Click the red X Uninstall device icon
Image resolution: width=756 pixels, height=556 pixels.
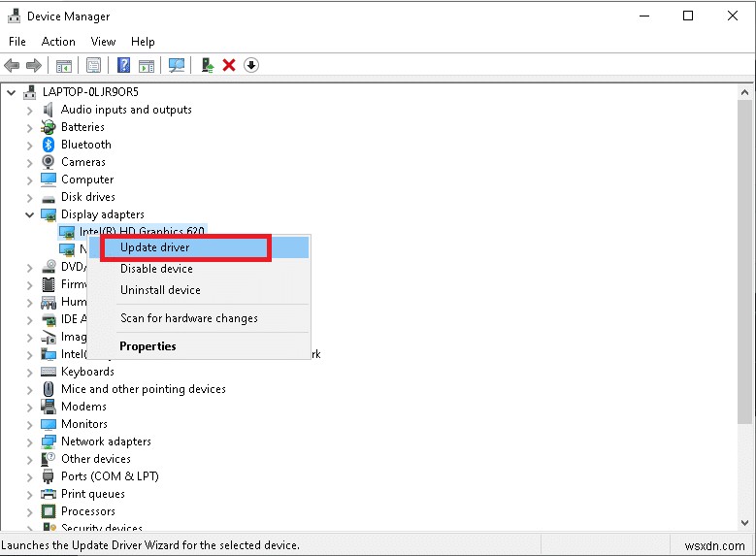point(229,65)
